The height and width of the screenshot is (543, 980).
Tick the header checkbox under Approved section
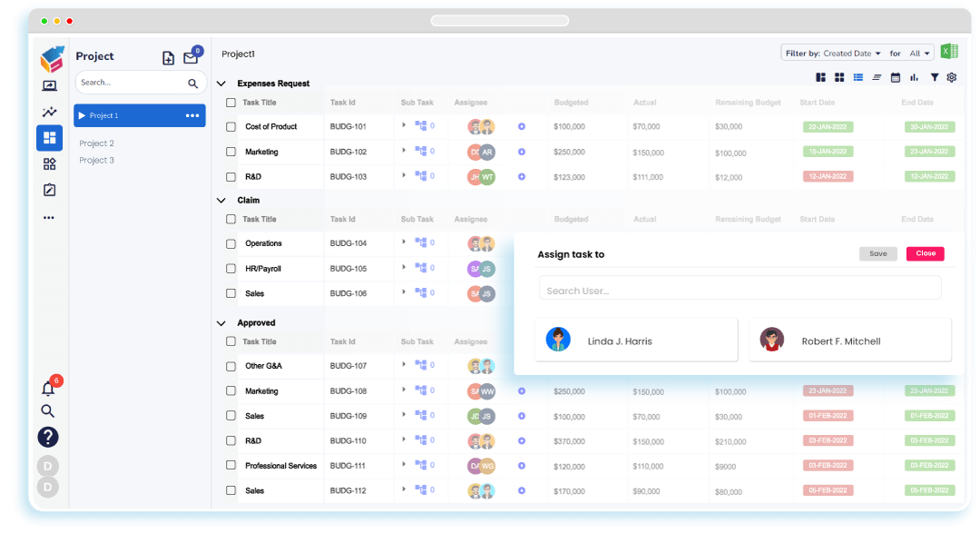(230, 341)
